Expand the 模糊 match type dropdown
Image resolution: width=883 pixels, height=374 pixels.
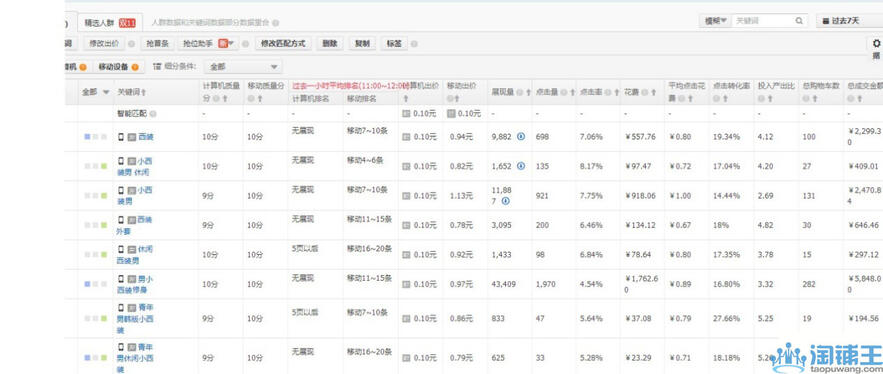pyautogui.click(x=715, y=21)
